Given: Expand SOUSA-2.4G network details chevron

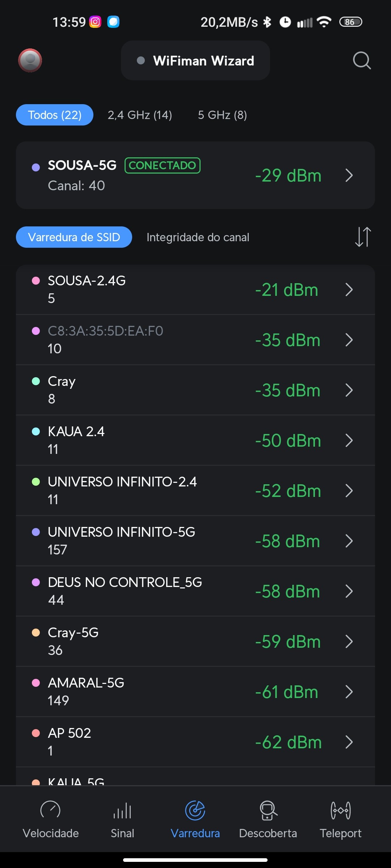Looking at the screenshot, I should pos(349,290).
